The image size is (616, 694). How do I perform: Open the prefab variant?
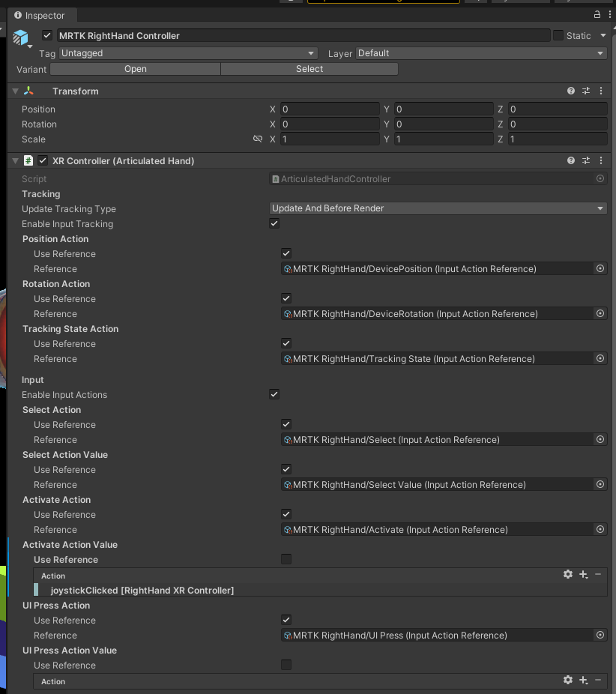(136, 69)
